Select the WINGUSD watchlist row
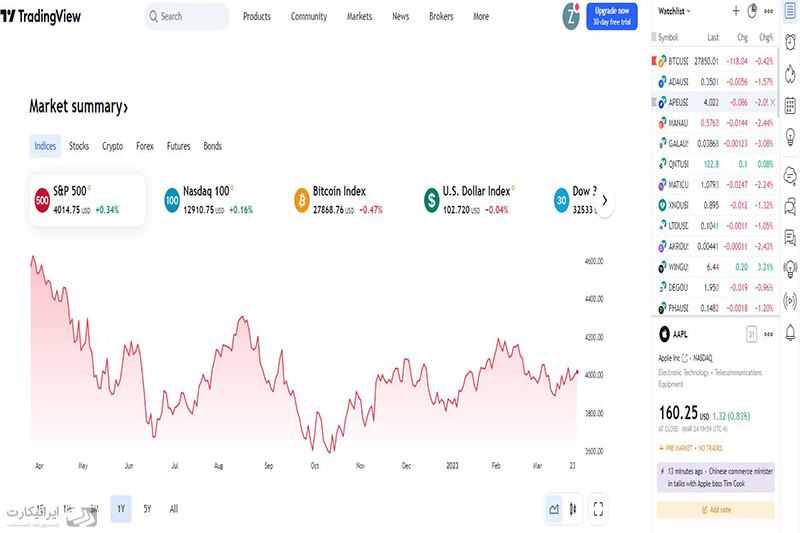Image resolution: width=800 pixels, height=533 pixels. [x=715, y=267]
